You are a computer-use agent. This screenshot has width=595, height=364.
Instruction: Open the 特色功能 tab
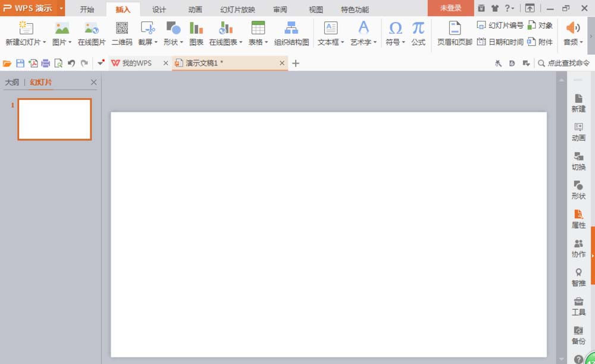355,10
